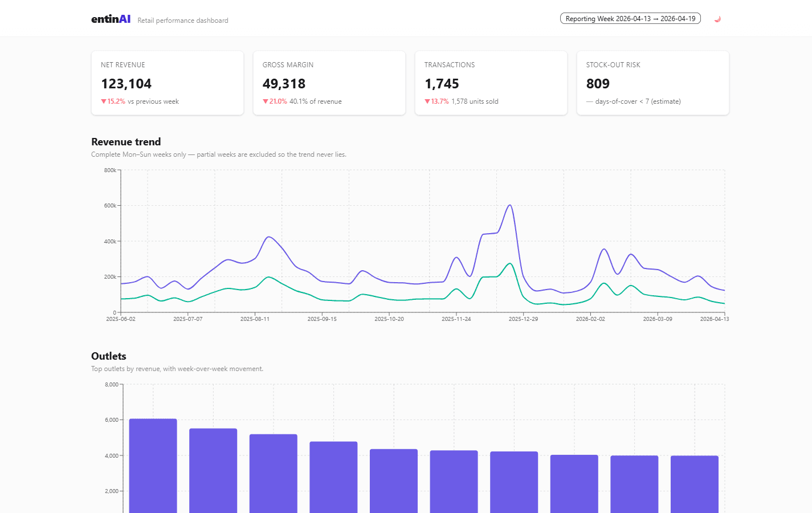The height and width of the screenshot is (513, 812).
Task: Click the GROSS MARGIN card label
Action: (288, 65)
